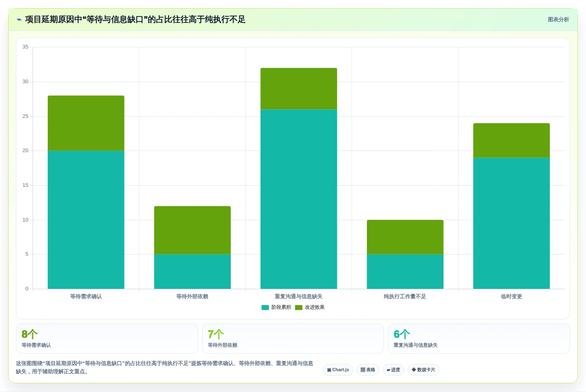586x392 pixels.
Task: Toggle the 阶段累积 legend swatch
Action: (x=265, y=308)
